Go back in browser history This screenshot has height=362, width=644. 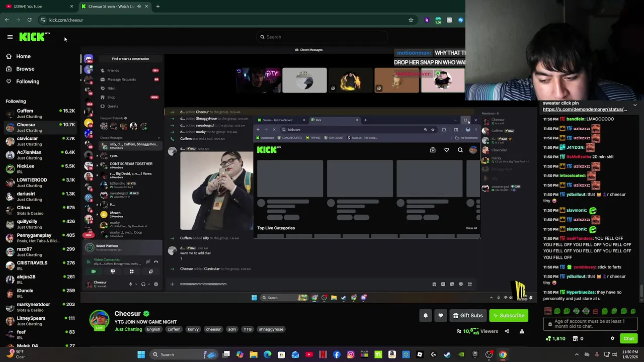(7, 20)
